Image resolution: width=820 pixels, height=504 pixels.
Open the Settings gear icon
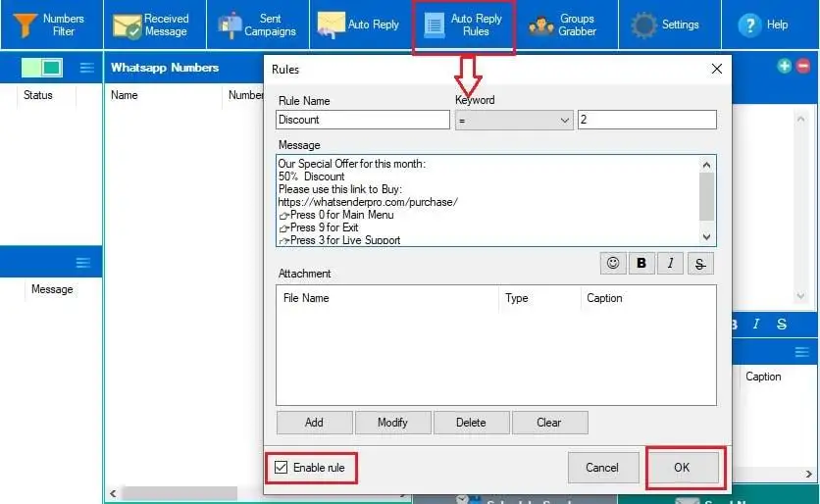tap(643, 25)
